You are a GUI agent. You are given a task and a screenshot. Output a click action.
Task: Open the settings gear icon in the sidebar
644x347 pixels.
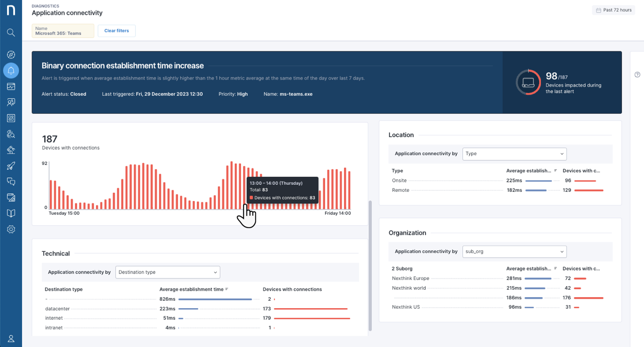click(11, 229)
